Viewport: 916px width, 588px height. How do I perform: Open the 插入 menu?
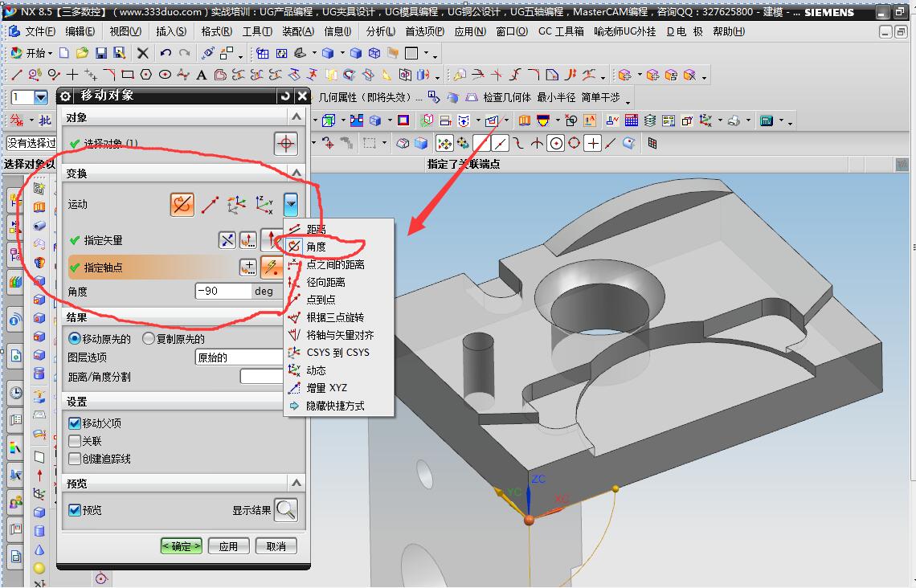click(171, 31)
